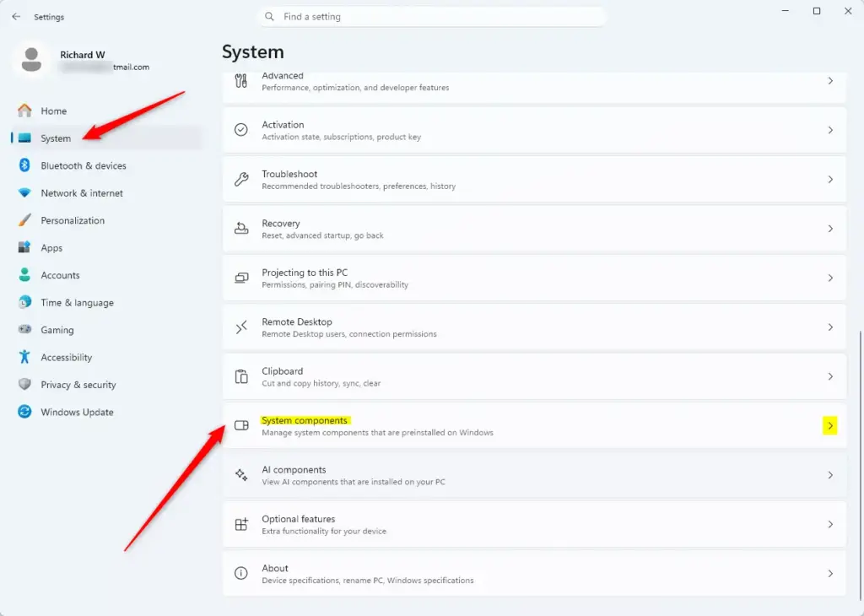864x616 pixels.
Task: Open Privacy & security label
Action: [x=78, y=385]
